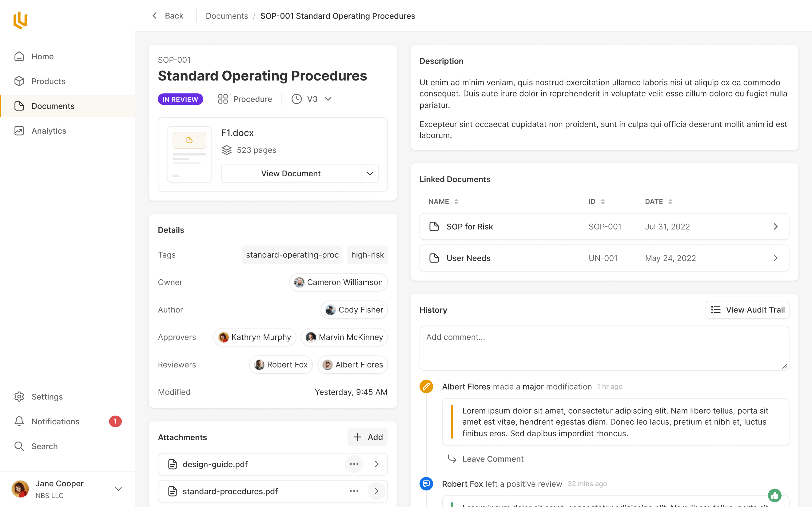Open the Search sidebar item
Screen dimensions: 812x507
point(44,446)
